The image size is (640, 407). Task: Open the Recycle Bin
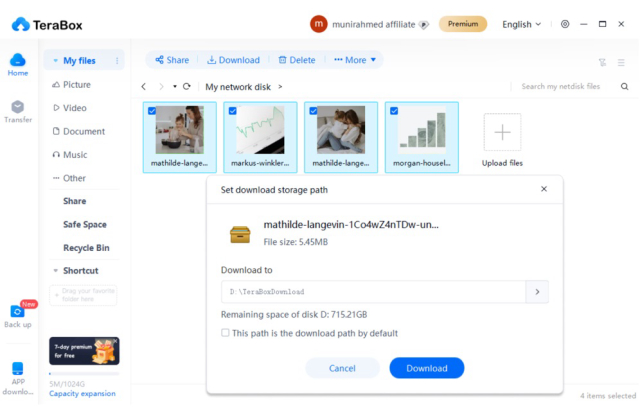point(86,248)
